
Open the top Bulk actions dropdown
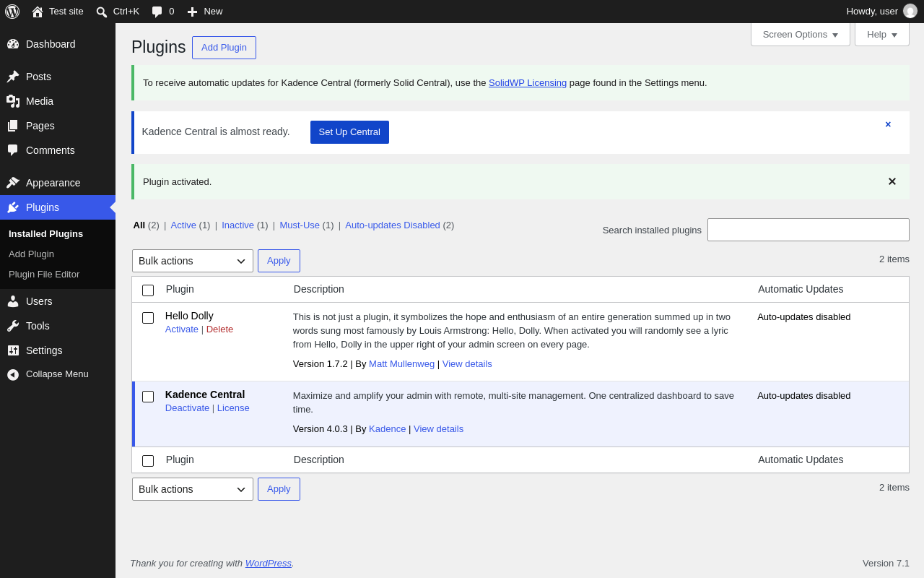[x=193, y=261]
